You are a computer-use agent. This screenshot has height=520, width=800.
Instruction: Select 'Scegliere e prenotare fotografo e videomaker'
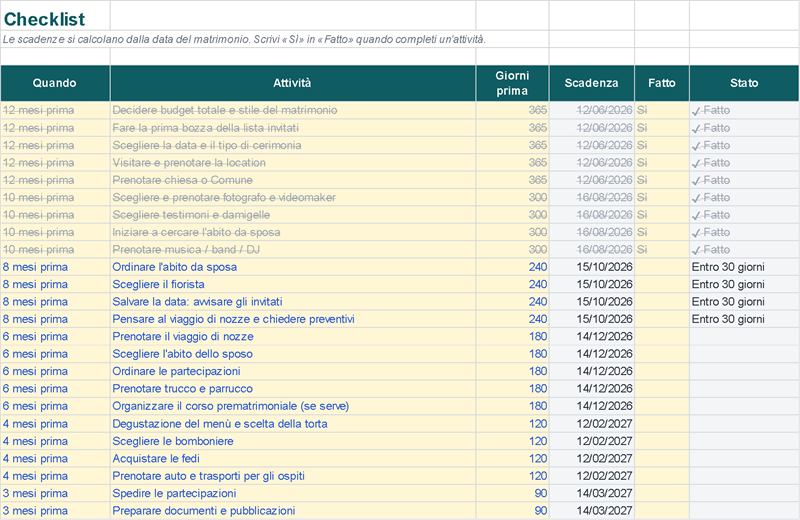pyautogui.click(x=293, y=197)
